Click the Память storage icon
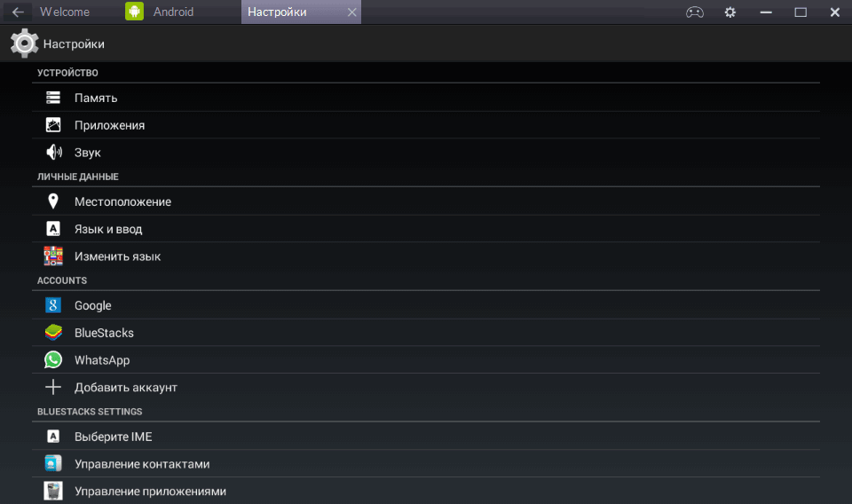852x504 pixels. click(x=53, y=98)
